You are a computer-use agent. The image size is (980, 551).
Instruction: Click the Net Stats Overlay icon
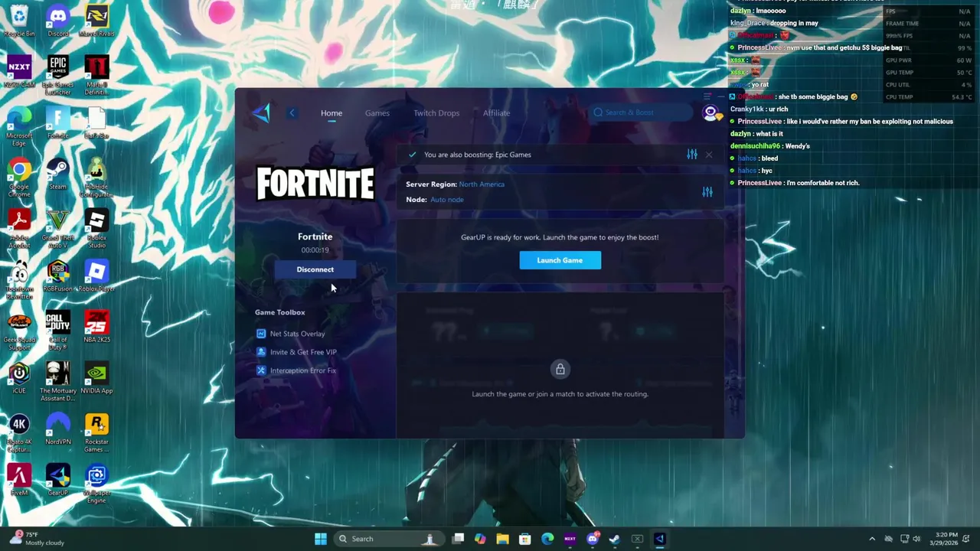[x=261, y=334]
